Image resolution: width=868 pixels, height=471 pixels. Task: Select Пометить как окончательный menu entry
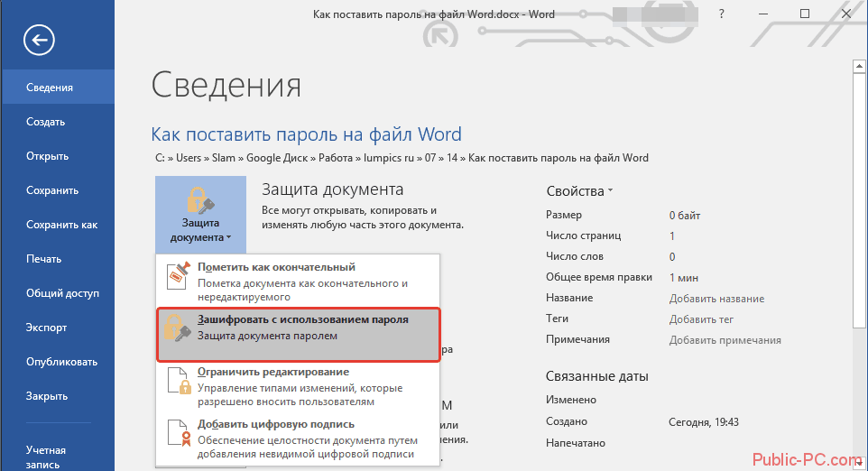[x=298, y=282]
